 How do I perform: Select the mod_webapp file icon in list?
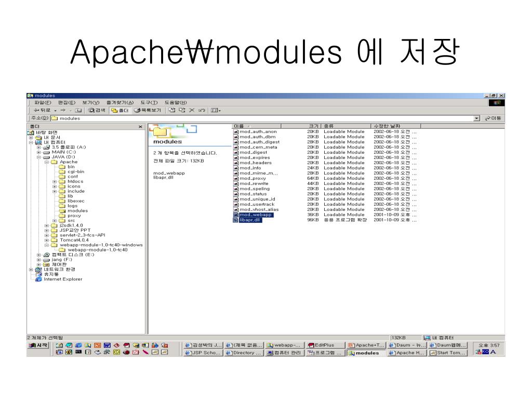236,215
